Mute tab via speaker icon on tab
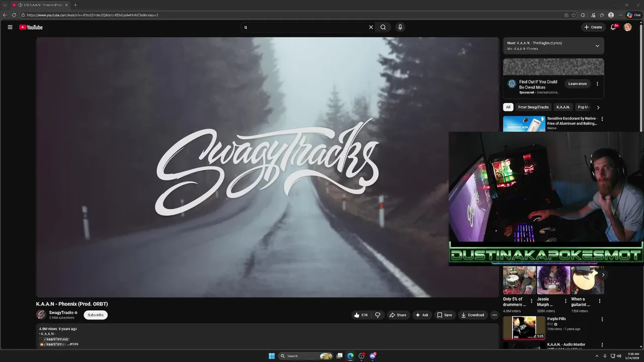 (20, 5)
